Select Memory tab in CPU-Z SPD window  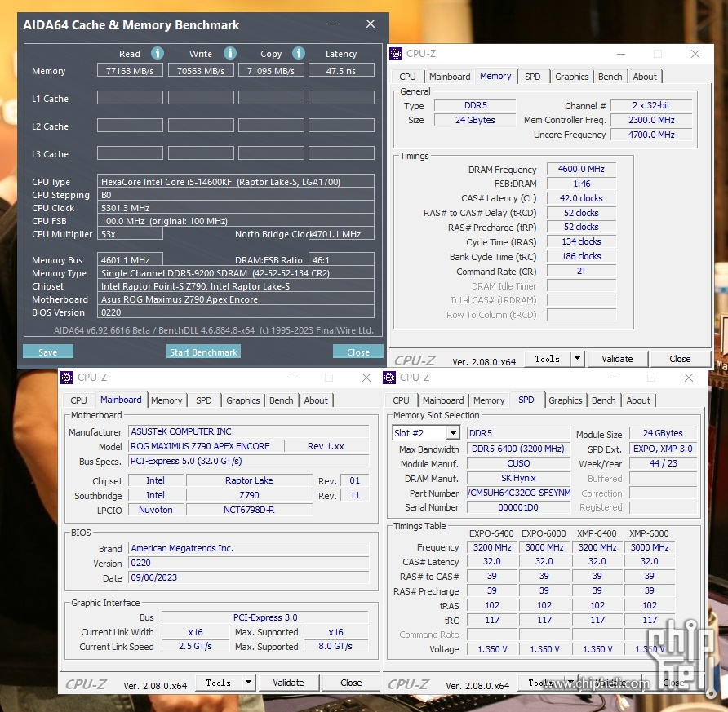tap(489, 400)
